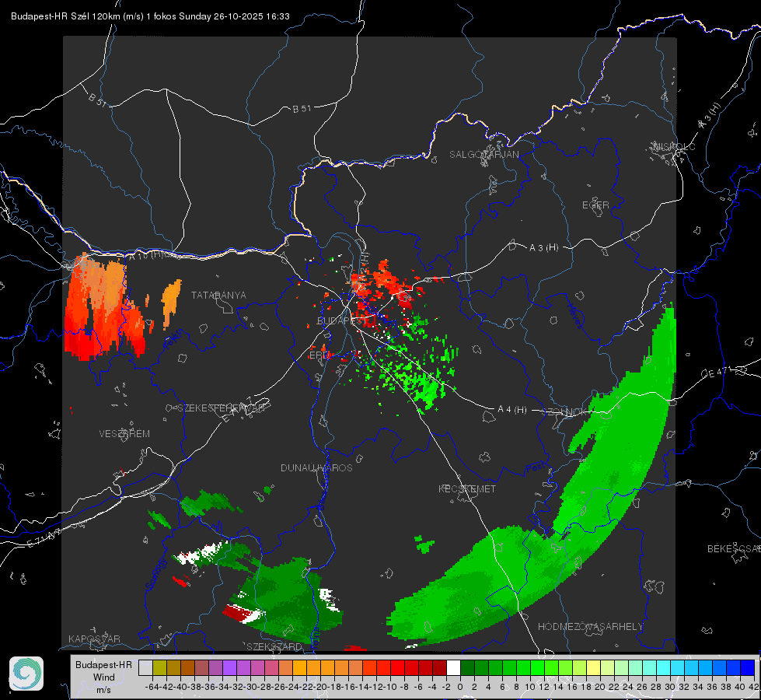Click the TATABANYA city label
The height and width of the screenshot is (700, 761).
point(218,296)
